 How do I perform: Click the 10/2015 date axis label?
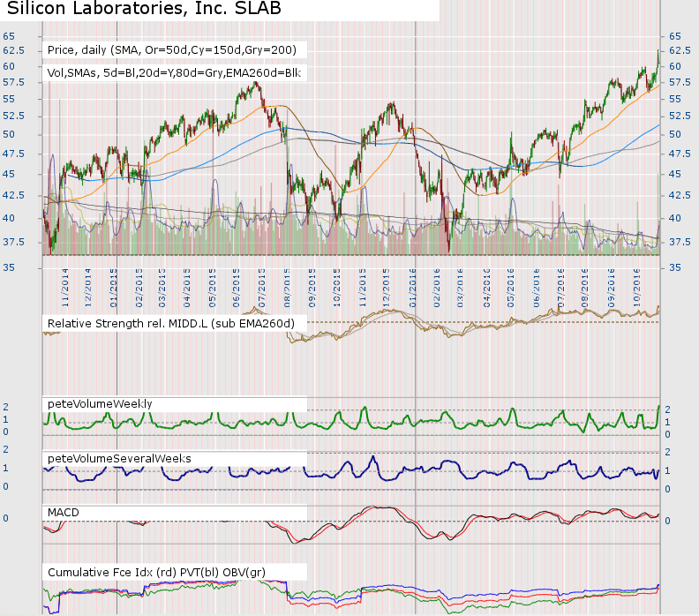[x=337, y=288]
